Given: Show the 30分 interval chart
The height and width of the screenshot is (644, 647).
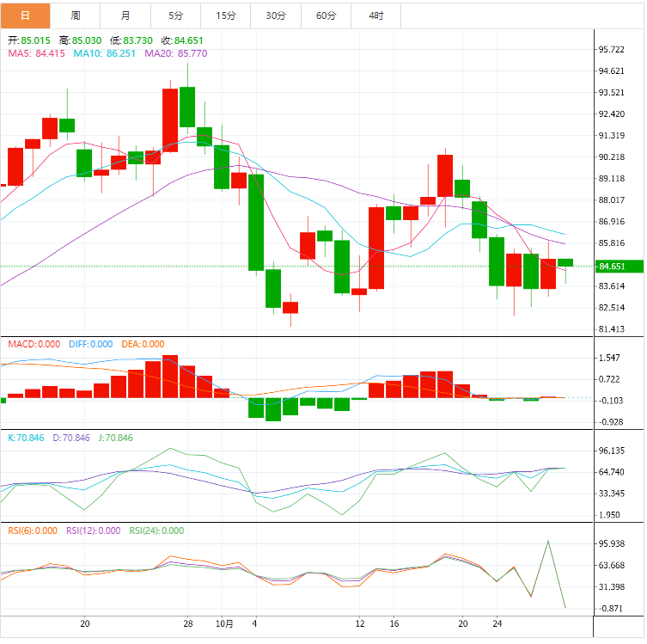Looking at the screenshot, I should 276,15.
